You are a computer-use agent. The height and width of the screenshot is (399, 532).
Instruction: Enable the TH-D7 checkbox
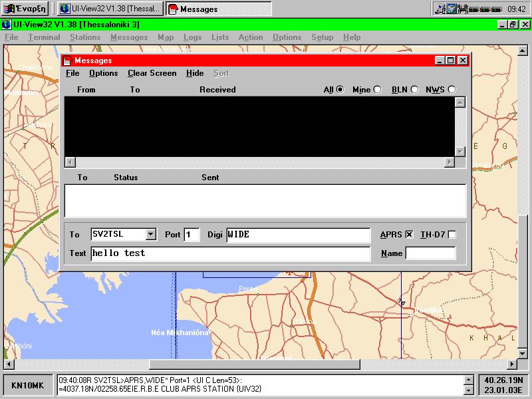(x=452, y=235)
